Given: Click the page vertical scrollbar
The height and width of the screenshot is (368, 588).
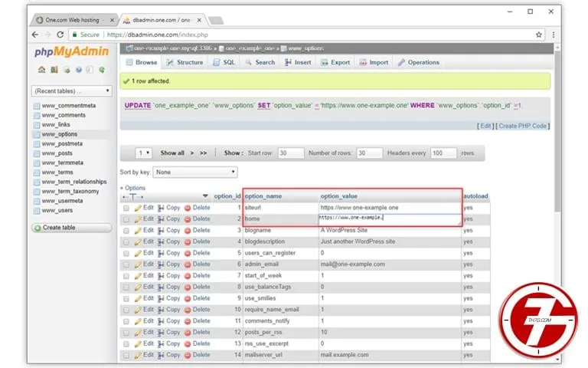Looking at the screenshot, I should pyautogui.click(x=557, y=131).
